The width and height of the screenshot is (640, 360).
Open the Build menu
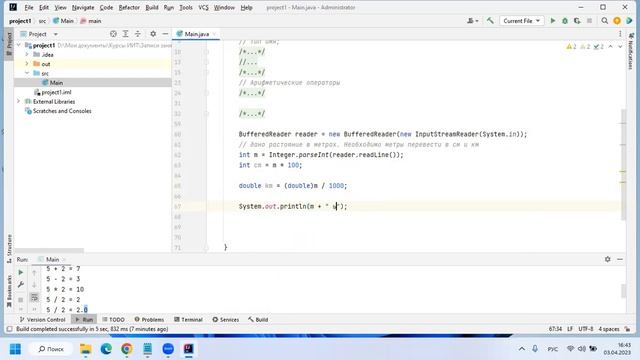point(152,7)
